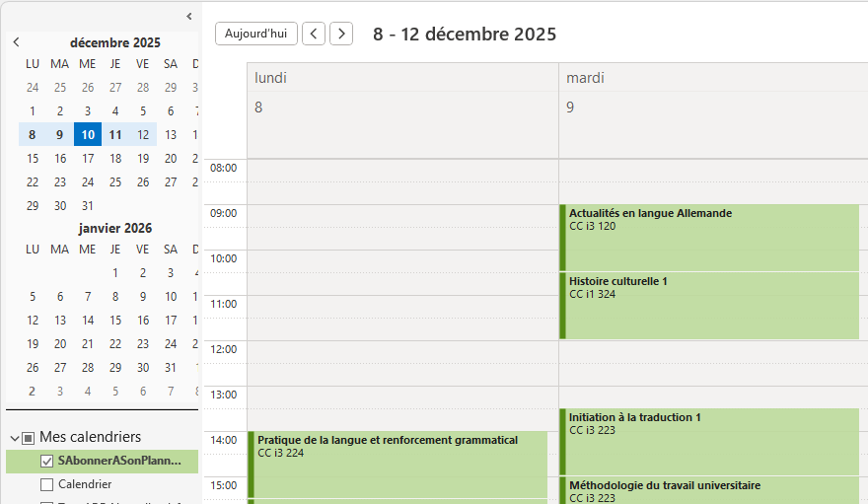
Task: Open the Actualités en langue Allemande event
Action: coord(710,237)
